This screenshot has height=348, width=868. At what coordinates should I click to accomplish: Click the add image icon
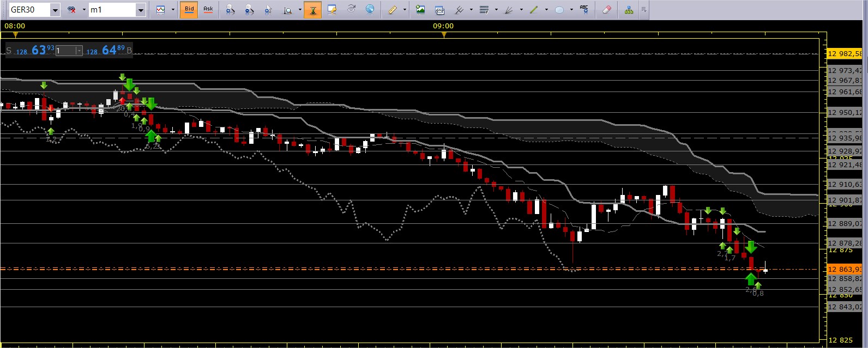click(x=420, y=10)
